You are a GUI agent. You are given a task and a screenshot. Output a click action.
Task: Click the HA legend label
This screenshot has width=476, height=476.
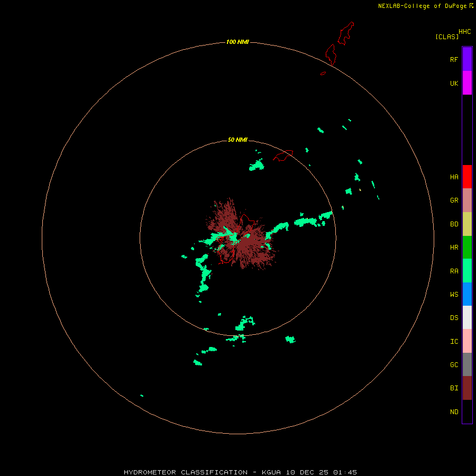click(x=454, y=177)
